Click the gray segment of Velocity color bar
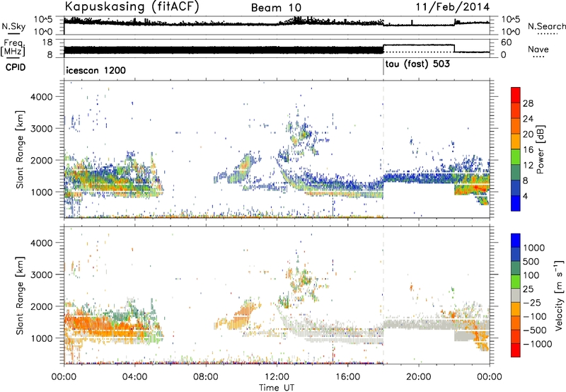The image size is (566, 392). pos(516,295)
